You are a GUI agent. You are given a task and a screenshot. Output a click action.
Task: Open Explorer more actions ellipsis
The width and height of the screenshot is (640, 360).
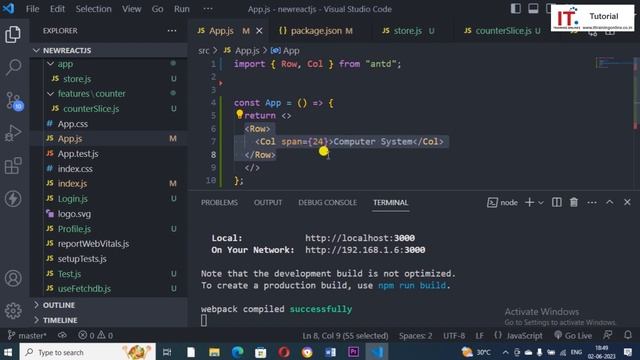tap(172, 31)
